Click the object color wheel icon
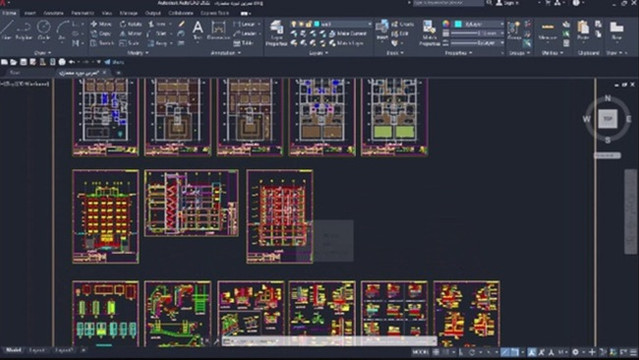The image size is (639, 360). 446,24
